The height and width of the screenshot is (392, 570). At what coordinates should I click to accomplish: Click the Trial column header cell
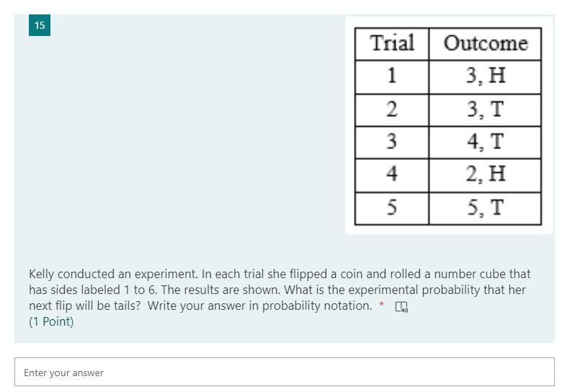click(392, 43)
